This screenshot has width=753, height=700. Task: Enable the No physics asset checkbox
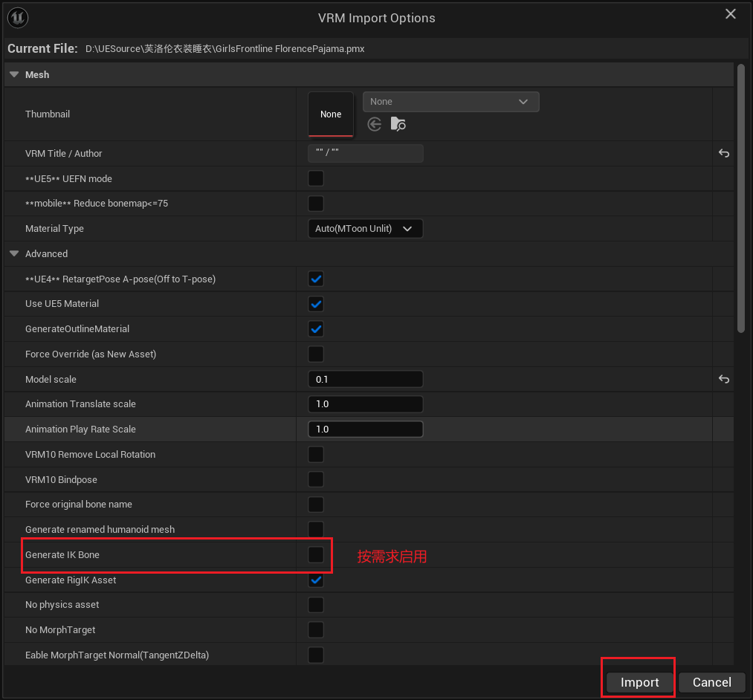tap(315, 604)
